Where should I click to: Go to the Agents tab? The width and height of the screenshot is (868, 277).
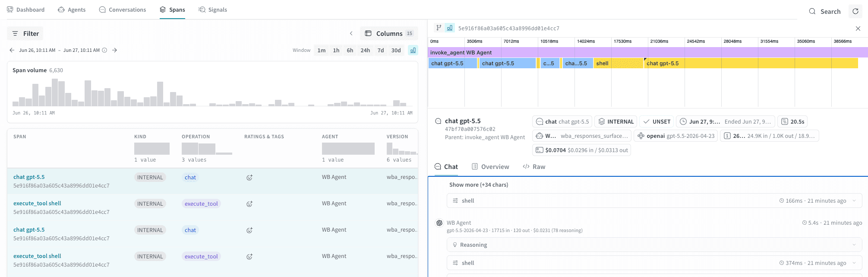[x=72, y=10]
